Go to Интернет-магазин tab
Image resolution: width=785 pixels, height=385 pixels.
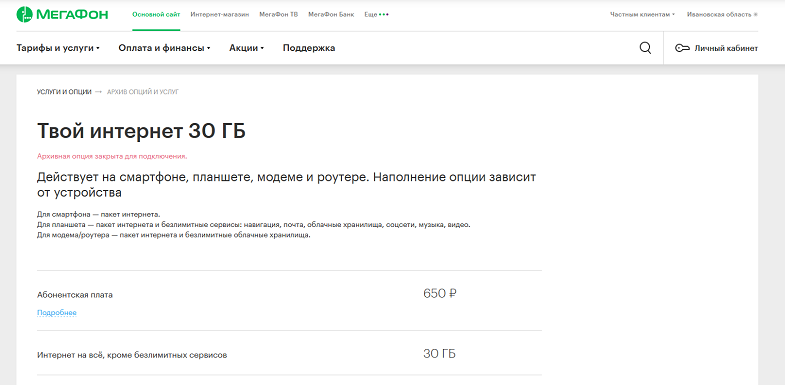(220, 15)
